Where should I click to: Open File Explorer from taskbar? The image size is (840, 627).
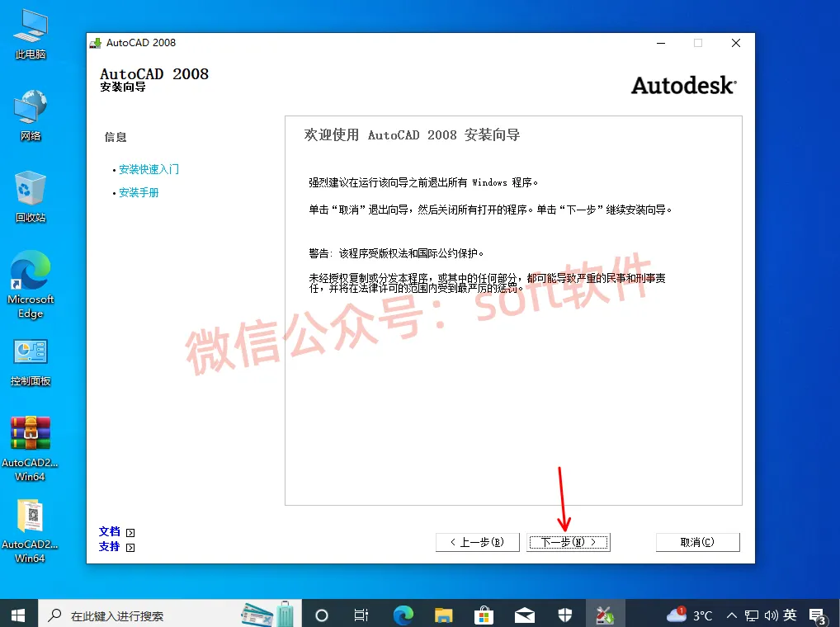(444, 615)
